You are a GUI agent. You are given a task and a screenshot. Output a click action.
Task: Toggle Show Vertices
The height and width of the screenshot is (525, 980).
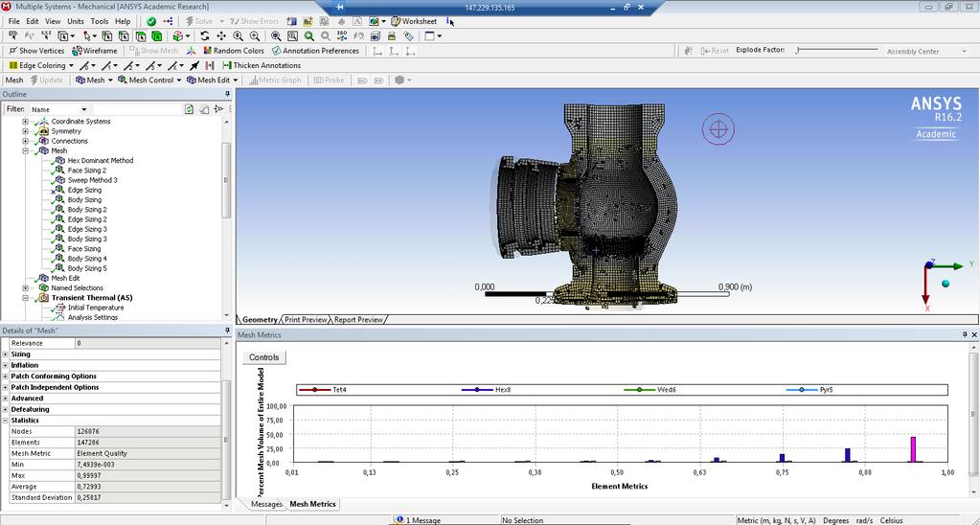(x=36, y=51)
